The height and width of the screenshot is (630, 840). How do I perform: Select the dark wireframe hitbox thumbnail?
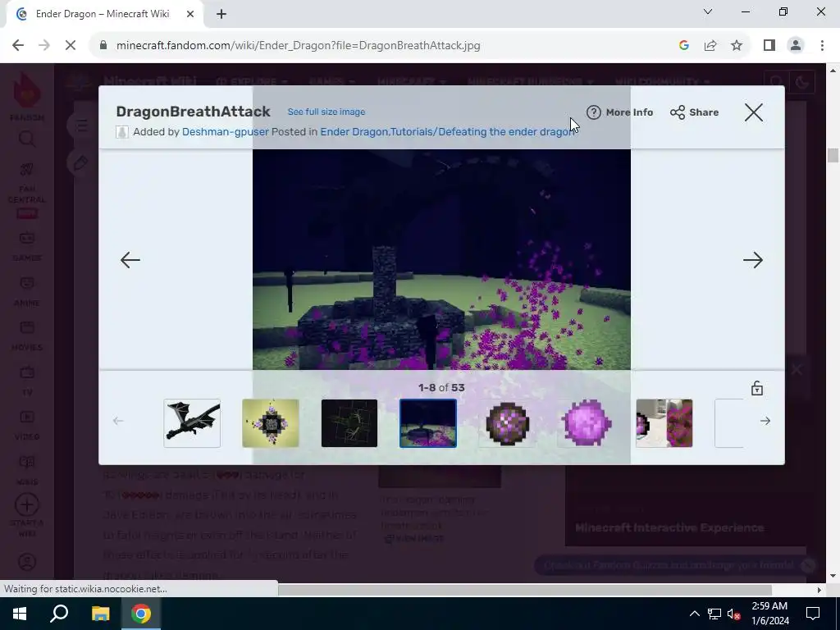click(x=349, y=423)
